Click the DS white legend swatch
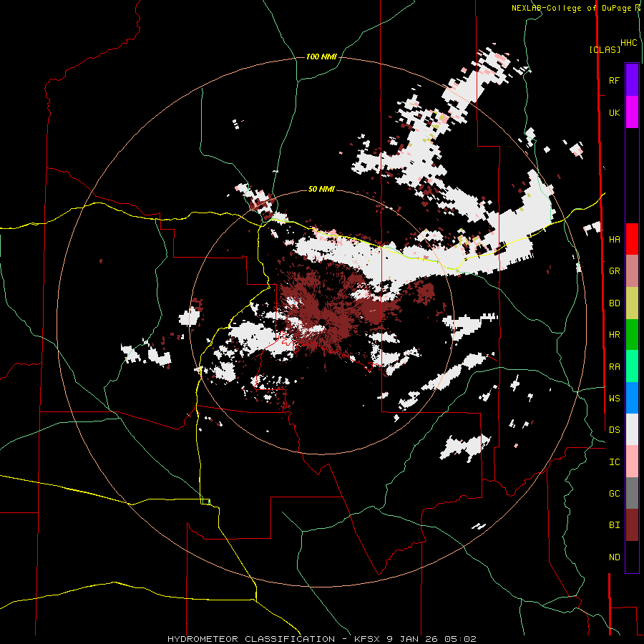644x644 pixels. [x=632, y=429]
